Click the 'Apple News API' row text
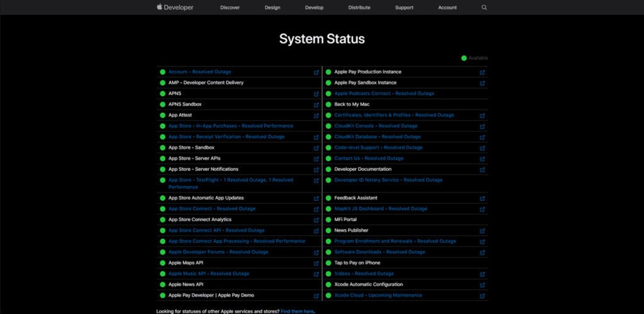Screen dimensions: 644x314 pos(186,284)
